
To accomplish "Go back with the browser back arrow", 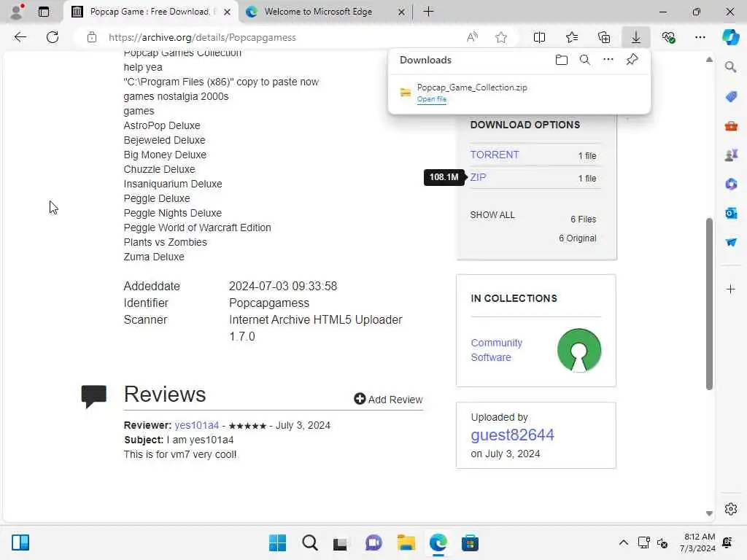I will click(20, 37).
